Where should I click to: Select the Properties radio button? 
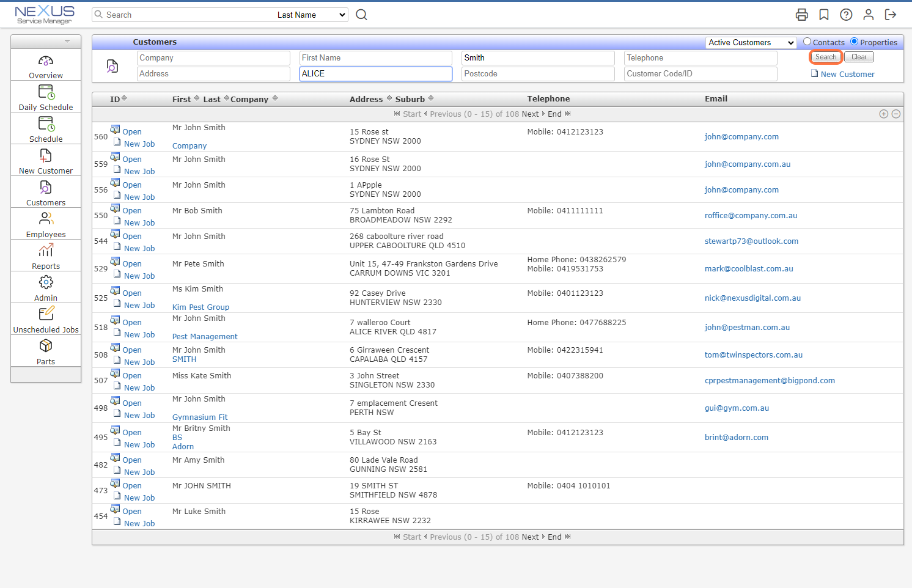point(855,42)
